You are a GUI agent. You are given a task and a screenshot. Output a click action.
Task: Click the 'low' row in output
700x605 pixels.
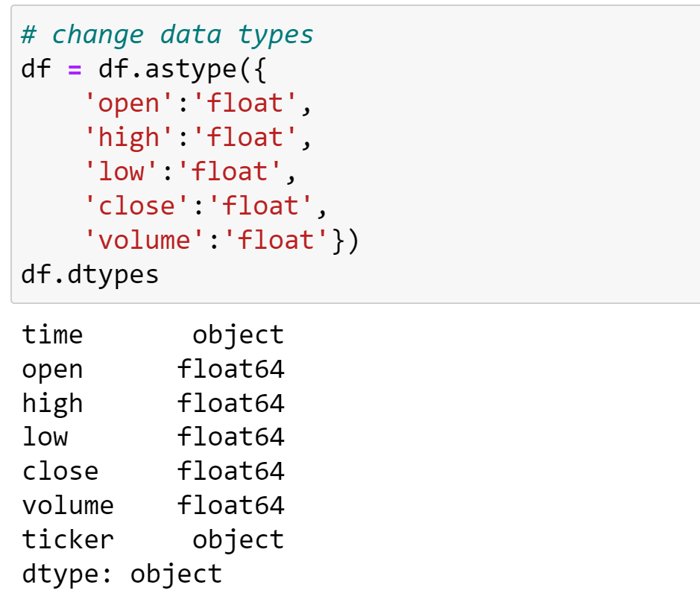[153, 437]
